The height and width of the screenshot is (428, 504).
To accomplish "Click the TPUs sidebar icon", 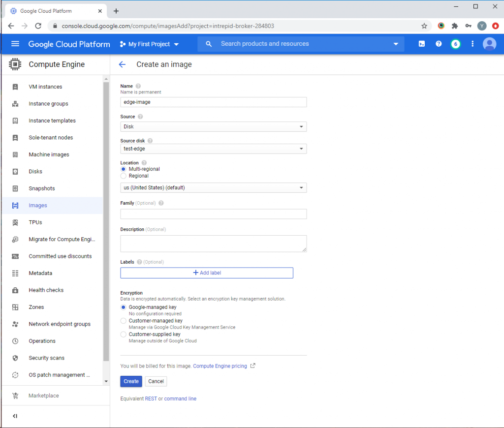I will [15, 222].
